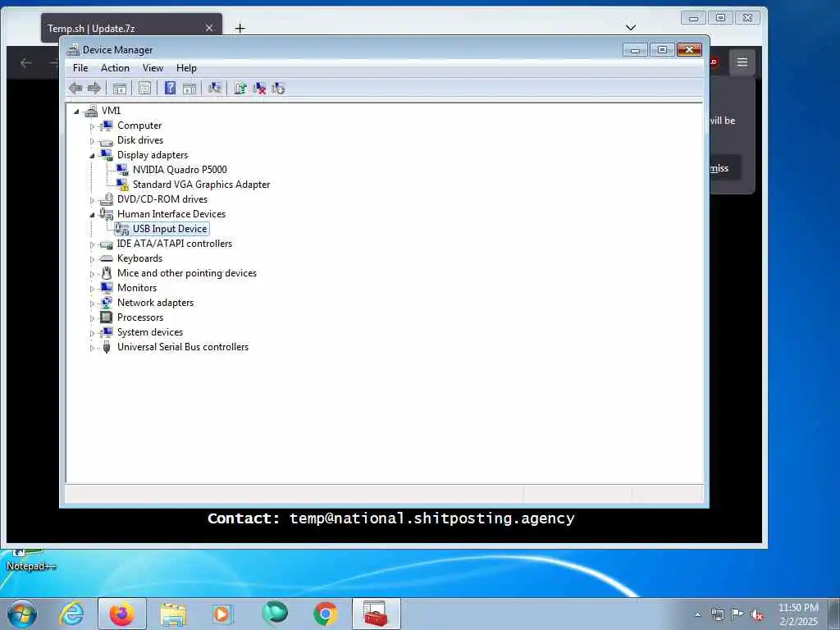Open the Action Center flag tray icon

(737, 614)
